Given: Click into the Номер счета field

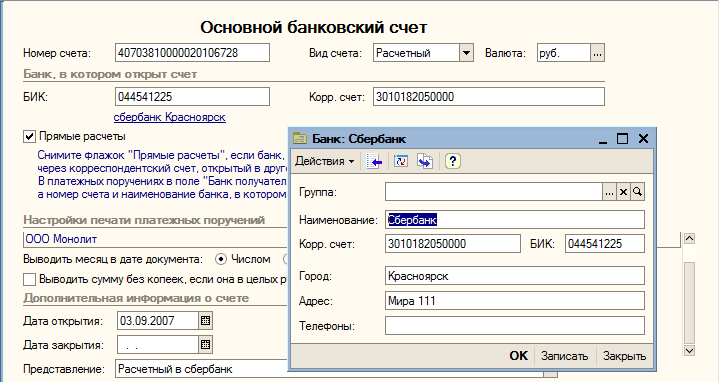Looking at the screenshot, I should point(192,53).
